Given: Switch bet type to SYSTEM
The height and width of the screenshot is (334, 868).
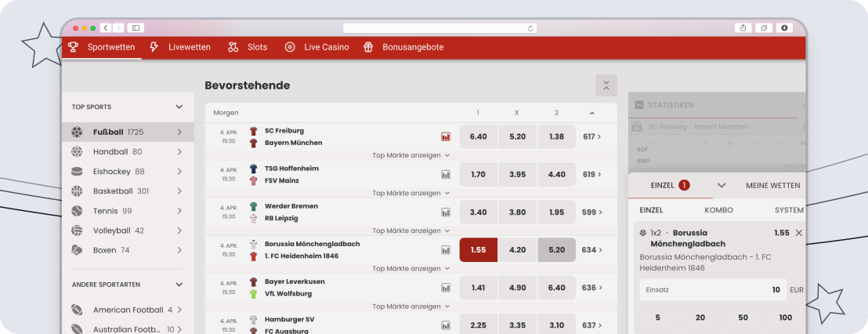Looking at the screenshot, I should pos(789,210).
